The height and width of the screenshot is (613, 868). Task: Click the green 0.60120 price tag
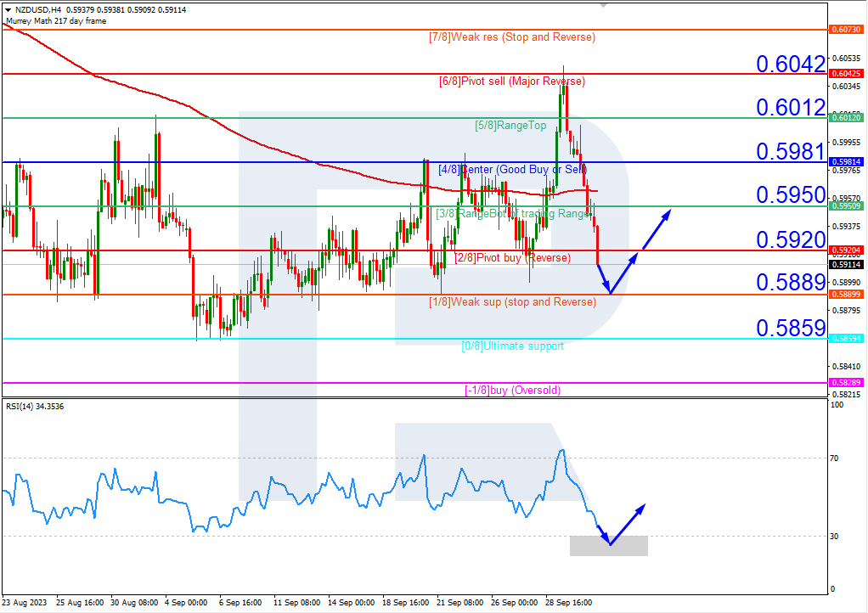844,117
